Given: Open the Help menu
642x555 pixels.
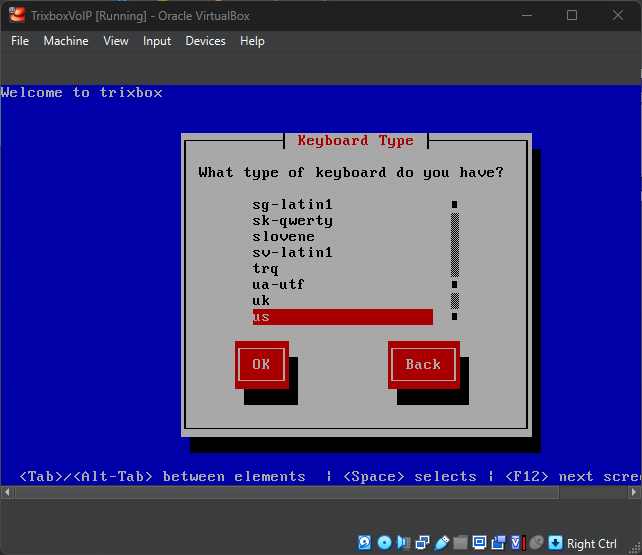Looking at the screenshot, I should click(252, 41).
